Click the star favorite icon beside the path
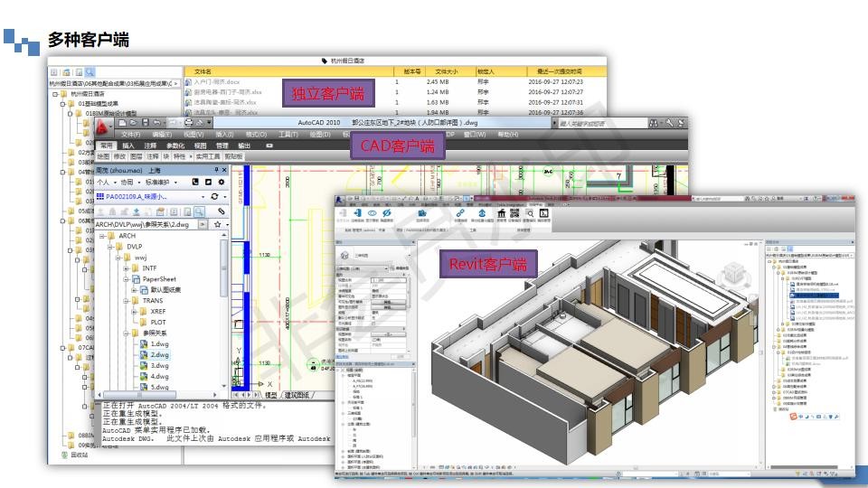868x488 pixels. pos(218,225)
